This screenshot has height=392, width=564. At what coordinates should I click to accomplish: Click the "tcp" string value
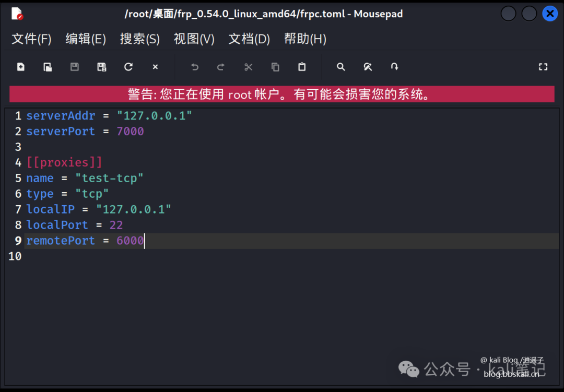click(92, 194)
